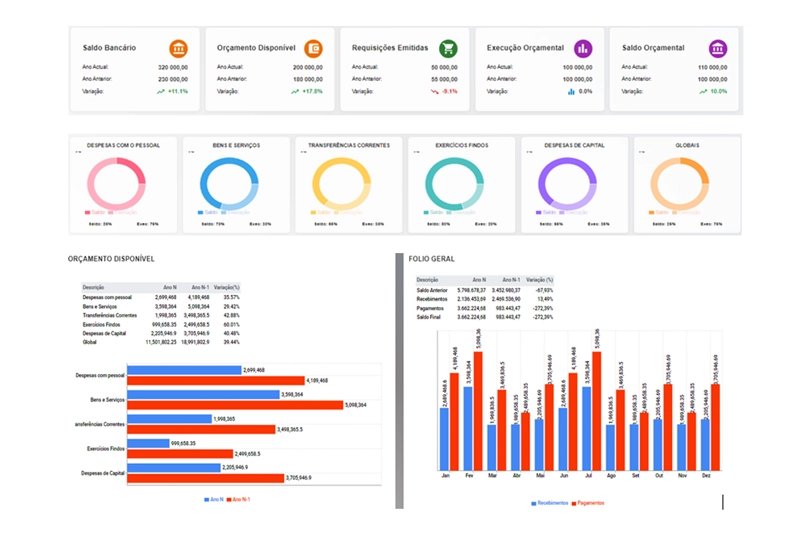
Task: Open the Execução Orçamental card title
Action: tap(525, 48)
